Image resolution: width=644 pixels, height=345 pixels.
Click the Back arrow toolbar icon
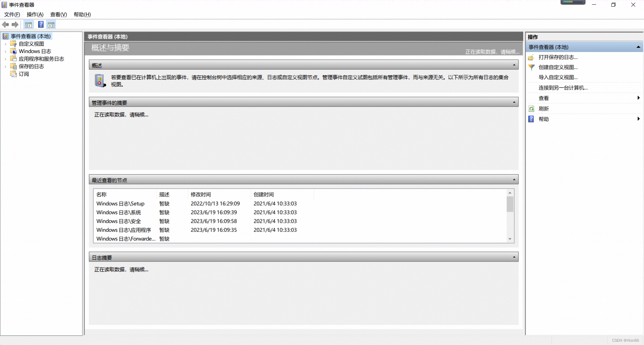pyautogui.click(x=5, y=24)
